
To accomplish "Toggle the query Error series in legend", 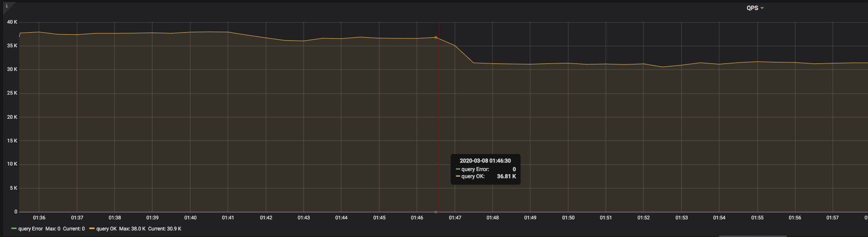I will pyautogui.click(x=30, y=229).
